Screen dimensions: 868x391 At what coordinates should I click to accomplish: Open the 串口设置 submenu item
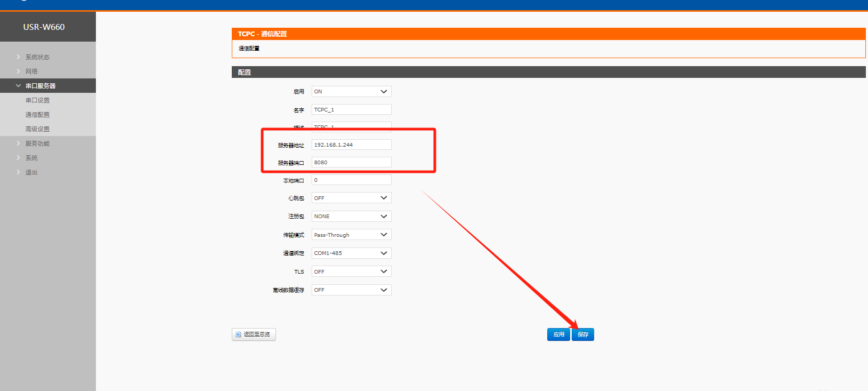point(37,100)
